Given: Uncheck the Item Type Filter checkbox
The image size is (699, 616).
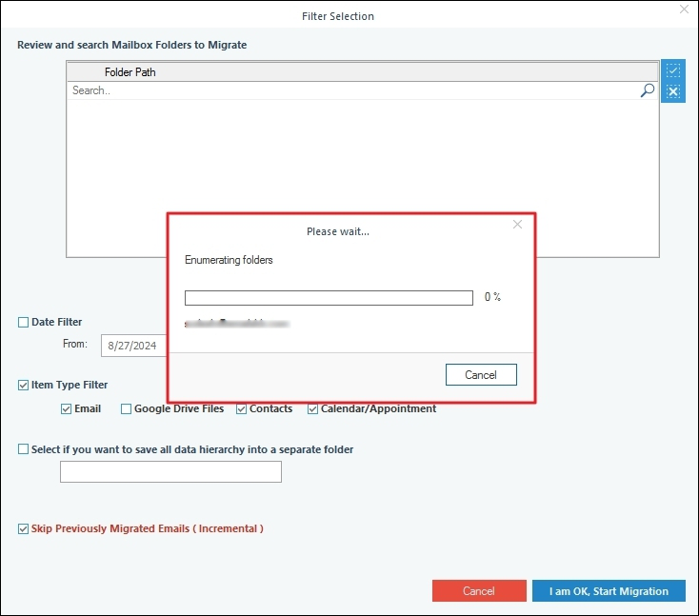Looking at the screenshot, I should [x=23, y=385].
